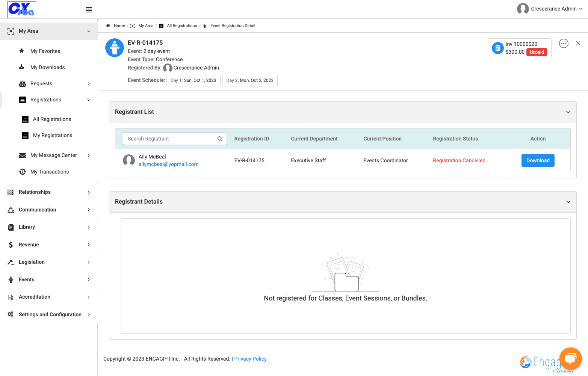
Task: Select All Registrations in sidebar
Action: coord(52,119)
